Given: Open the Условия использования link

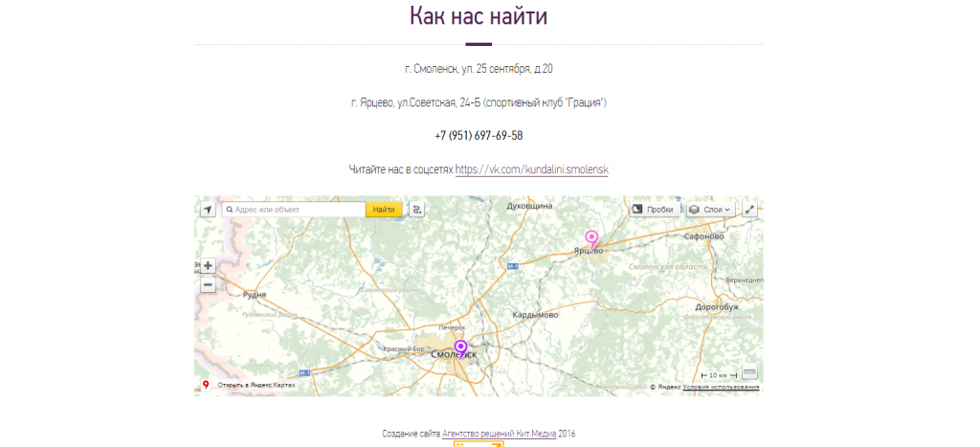Looking at the screenshot, I should coord(721,387).
